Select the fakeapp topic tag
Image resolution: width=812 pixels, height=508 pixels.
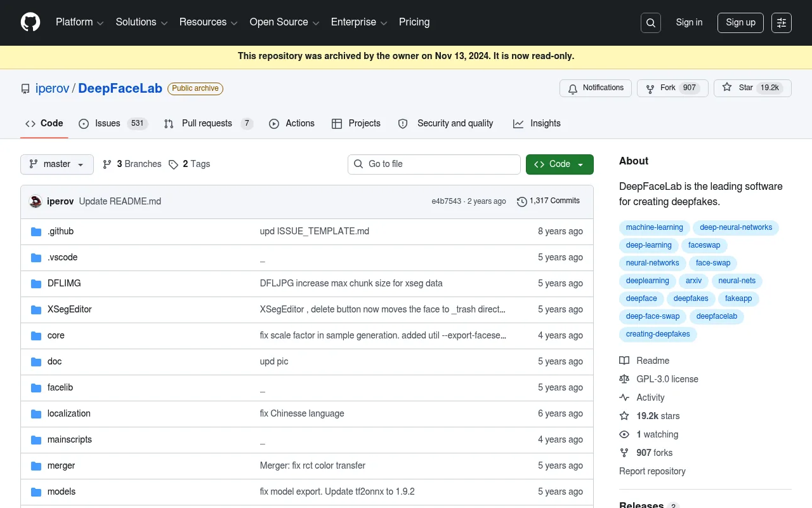click(x=738, y=299)
